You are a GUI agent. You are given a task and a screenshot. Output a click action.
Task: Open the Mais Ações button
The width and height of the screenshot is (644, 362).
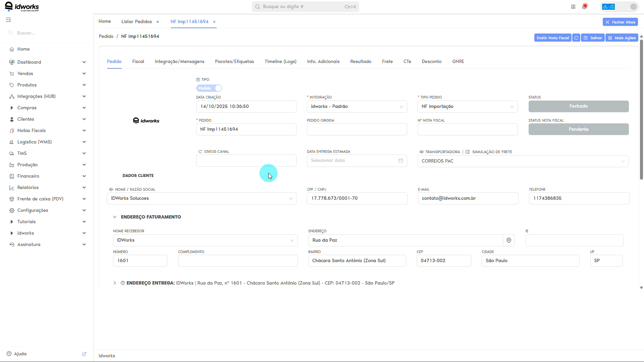point(622,38)
